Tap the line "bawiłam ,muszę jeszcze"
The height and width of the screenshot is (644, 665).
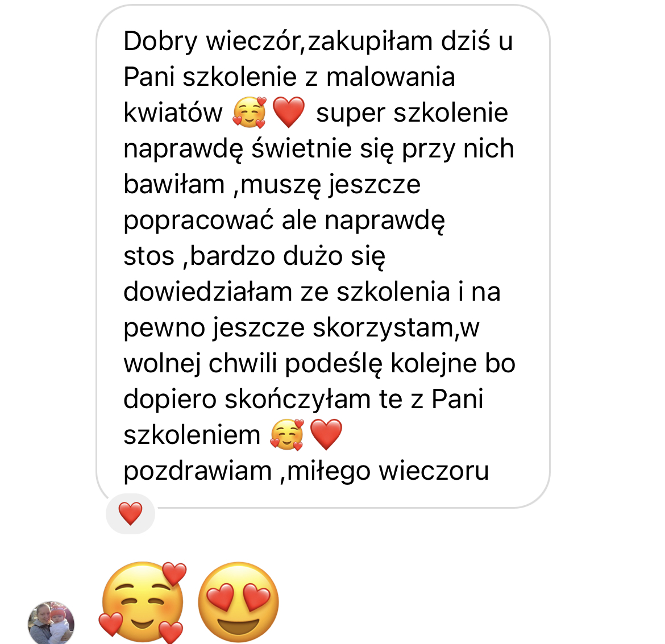272,185
